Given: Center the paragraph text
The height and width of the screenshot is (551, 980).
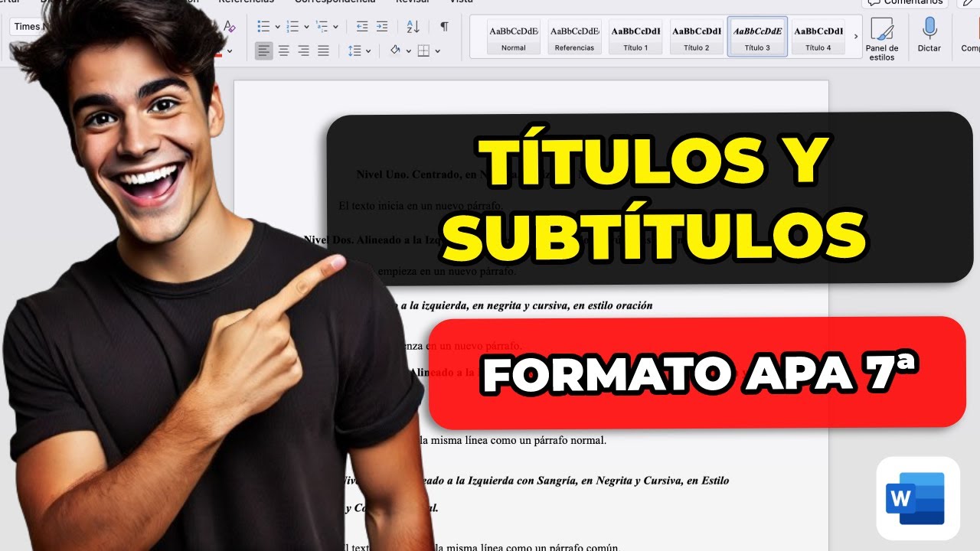Looking at the screenshot, I should 284,51.
